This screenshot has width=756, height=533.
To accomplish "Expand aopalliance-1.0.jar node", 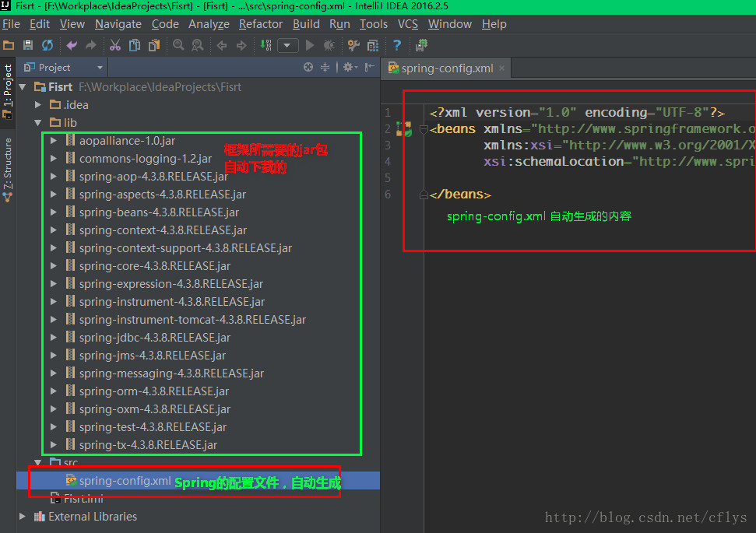I will point(54,141).
